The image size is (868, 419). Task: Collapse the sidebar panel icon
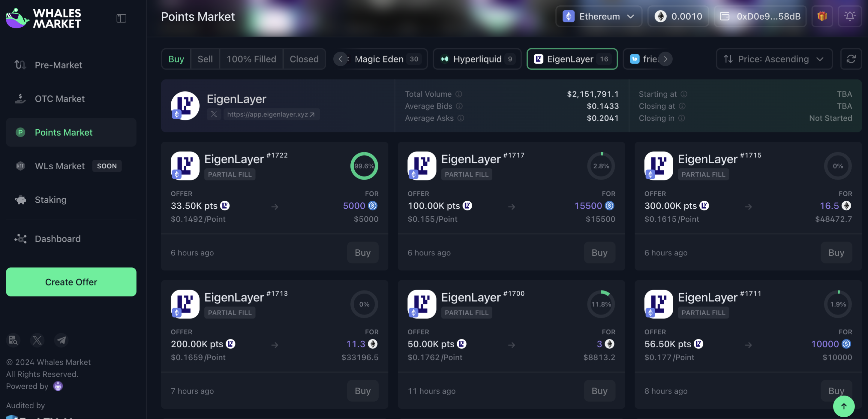point(121,18)
